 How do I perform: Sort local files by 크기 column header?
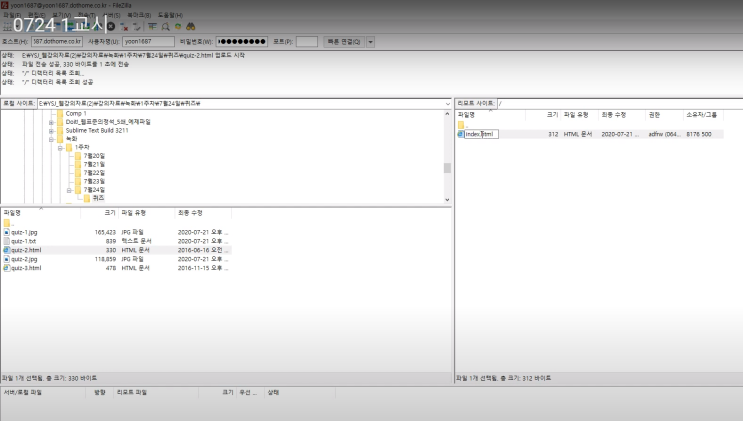pos(99,213)
